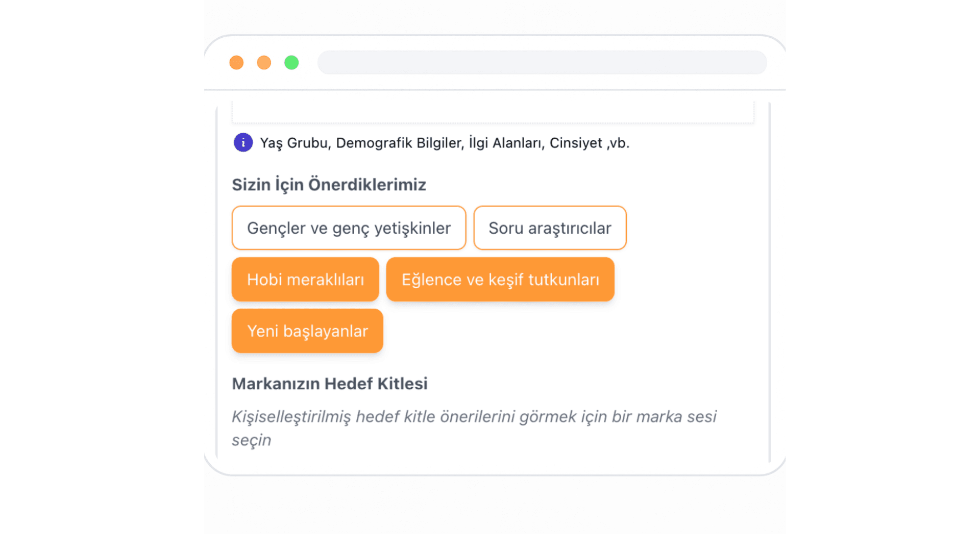Click the "Hobi meraklıları" orange button
Screen dimensions: 980x551
coord(305,279)
